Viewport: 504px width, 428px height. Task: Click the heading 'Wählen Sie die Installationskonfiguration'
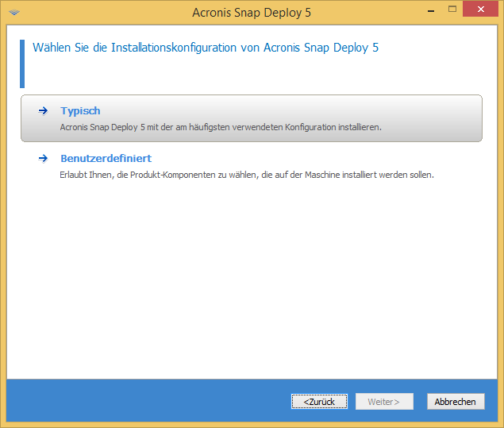click(x=206, y=48)
